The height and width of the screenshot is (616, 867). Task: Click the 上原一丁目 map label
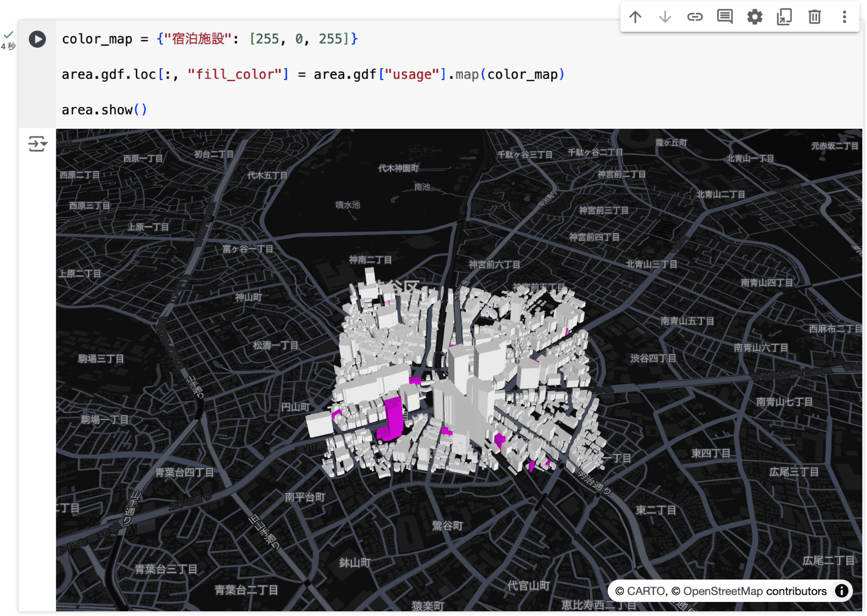148,227
